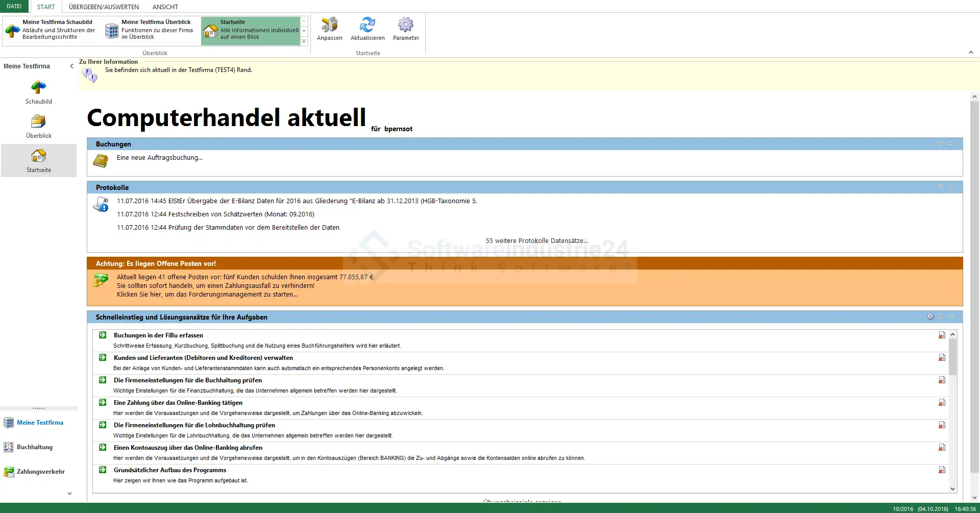Collapse the Protokolle panel
This screenshot has width=980, height=513.
click(x=940, y=187)
